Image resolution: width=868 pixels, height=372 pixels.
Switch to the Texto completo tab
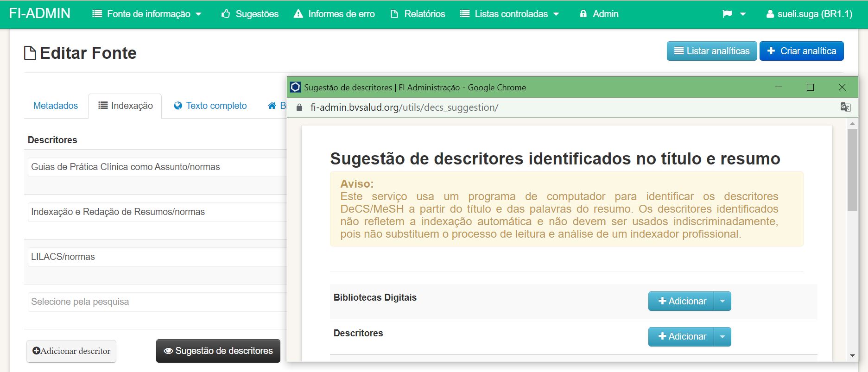pyautogui.click(x=210, y=106)
